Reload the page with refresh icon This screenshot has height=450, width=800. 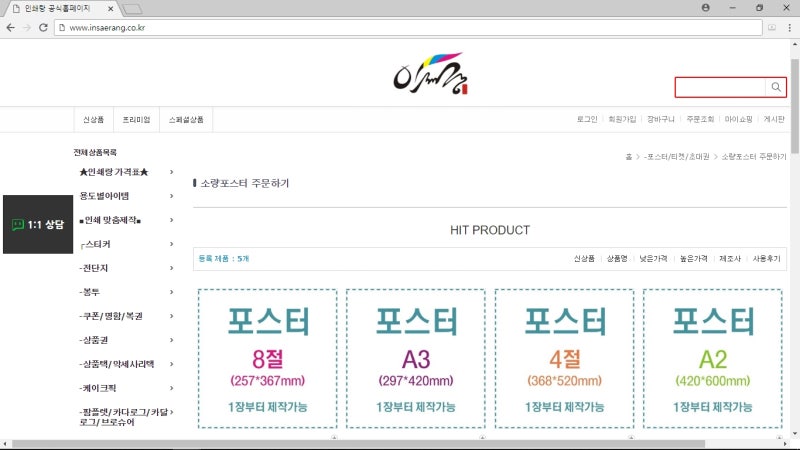tap(43, 28)
